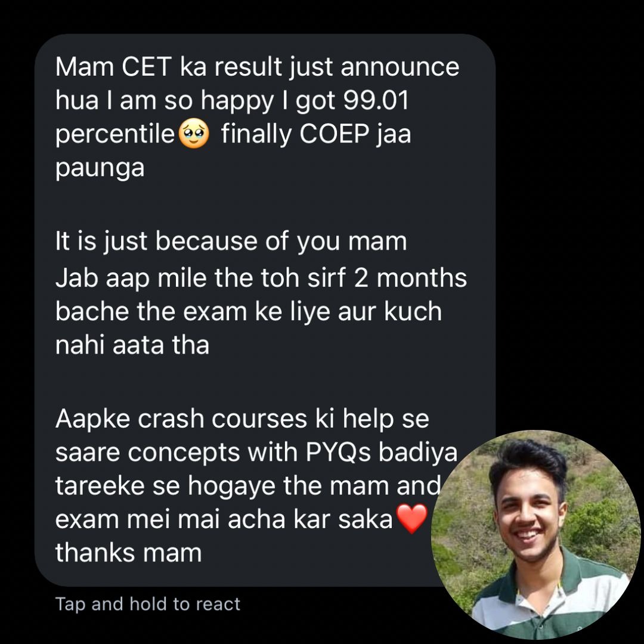Click the striped polo shirt in the photo
This screenshot has width=644, height=644.
(550, 600)
